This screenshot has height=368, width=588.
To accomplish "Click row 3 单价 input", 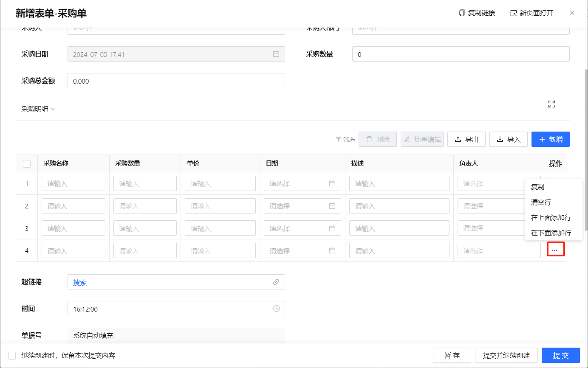I will [x=220, y=228].
